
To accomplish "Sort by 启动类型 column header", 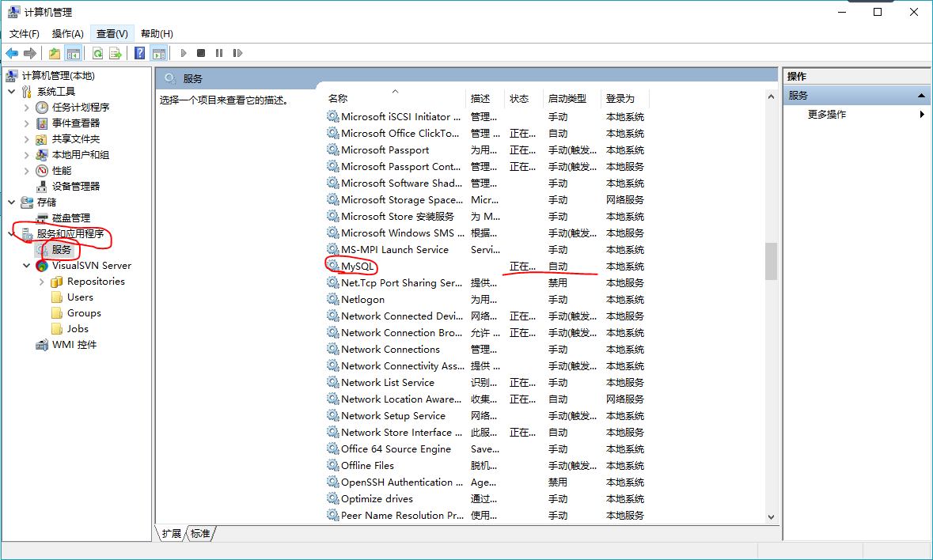I will point(571,99).
